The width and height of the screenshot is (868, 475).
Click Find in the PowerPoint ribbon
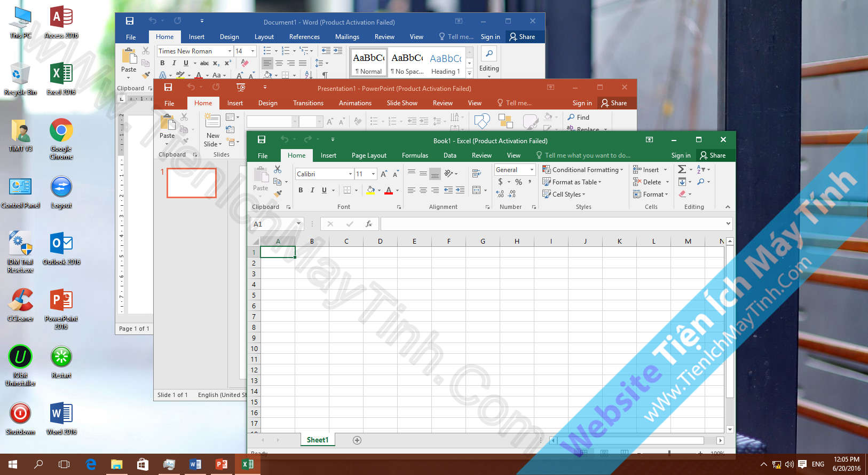tap(578, 118)
